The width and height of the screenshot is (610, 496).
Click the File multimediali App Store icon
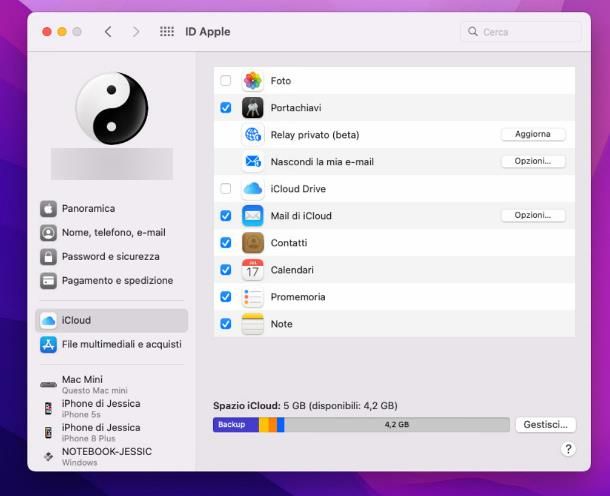(x=48, y=345)
